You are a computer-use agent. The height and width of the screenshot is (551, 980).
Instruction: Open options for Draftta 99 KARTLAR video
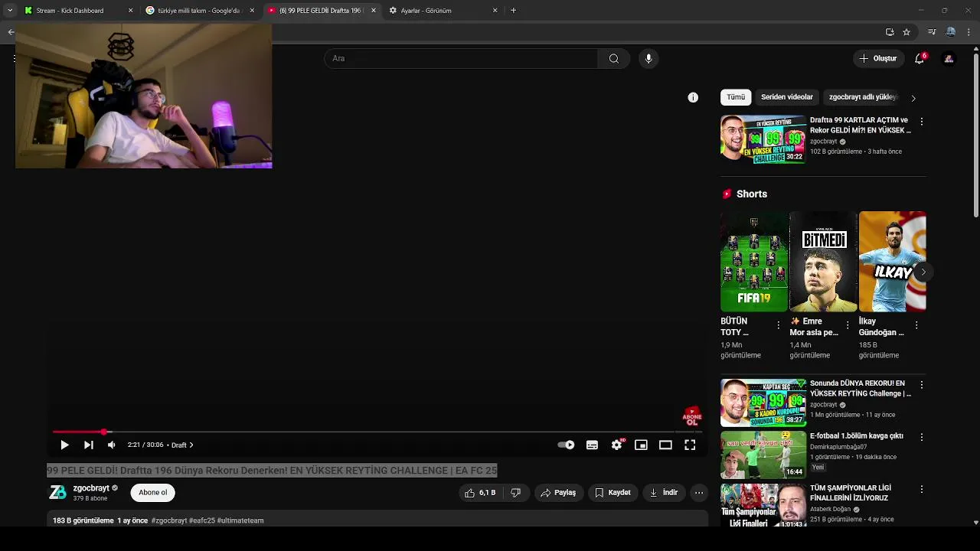922,122
